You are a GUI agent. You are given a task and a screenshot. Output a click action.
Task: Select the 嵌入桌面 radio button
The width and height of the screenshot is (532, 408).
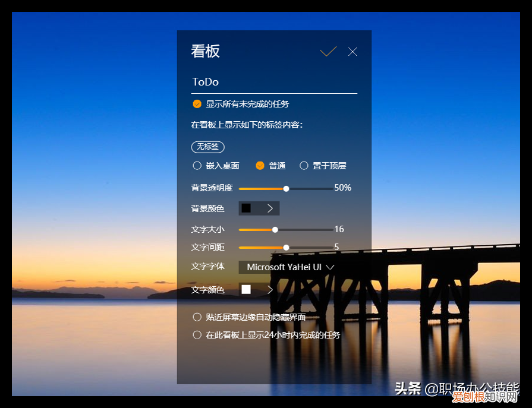tap(197, 165)
